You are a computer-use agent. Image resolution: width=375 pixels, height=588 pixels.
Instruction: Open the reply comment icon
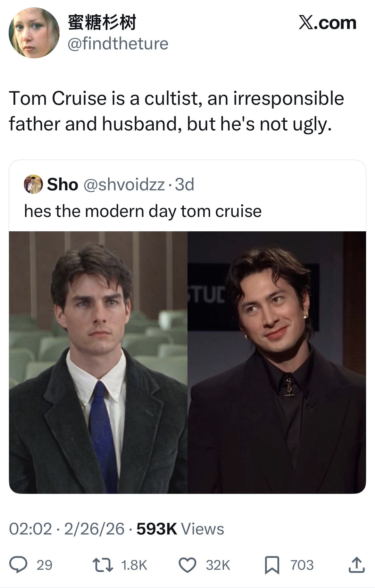point(18,565)
